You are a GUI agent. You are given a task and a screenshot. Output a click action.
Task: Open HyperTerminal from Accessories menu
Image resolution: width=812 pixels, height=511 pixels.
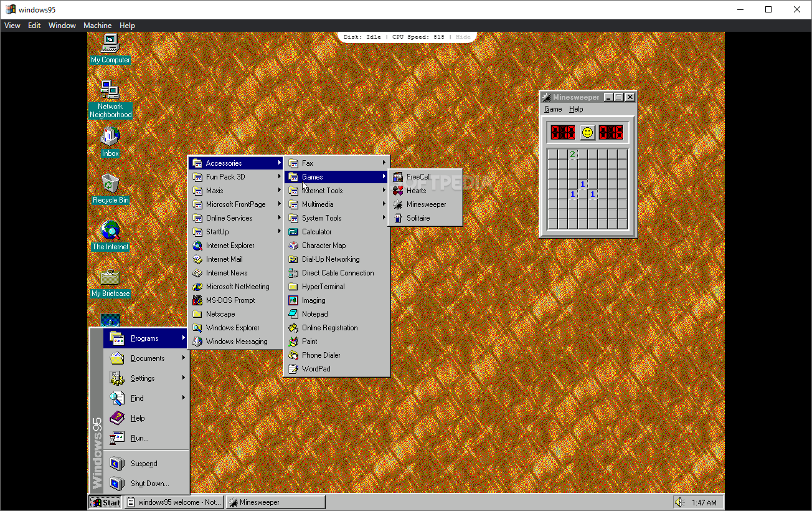(x=337, y=287)
